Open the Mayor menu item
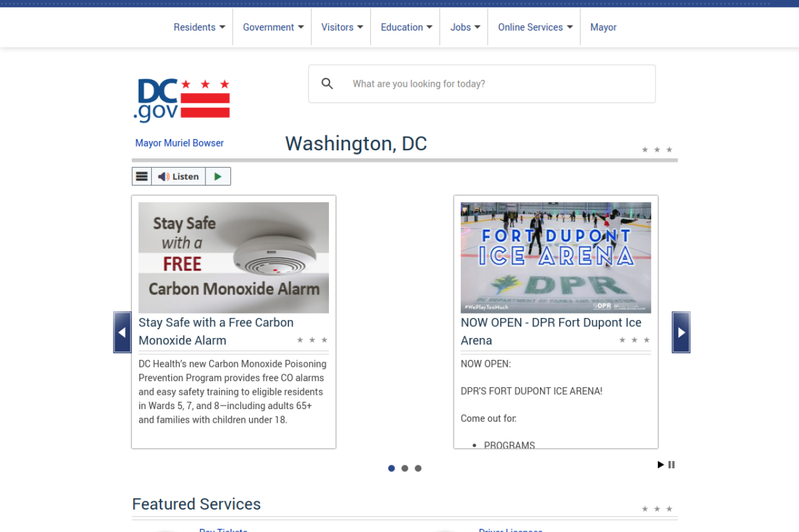The image size is (799, 532). [x=603, y=27]
